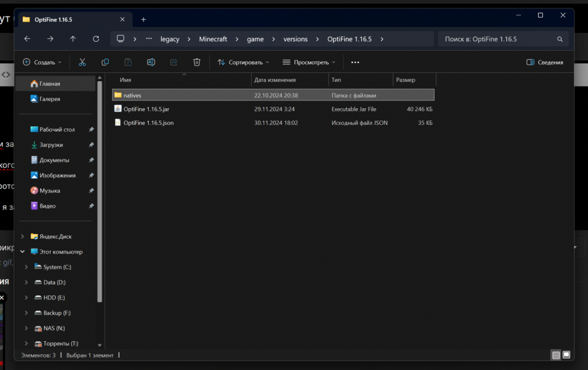The width and height of the screenshot is (588, 370).
Task: Sort by the Тип column header
Action: point(361,80)
